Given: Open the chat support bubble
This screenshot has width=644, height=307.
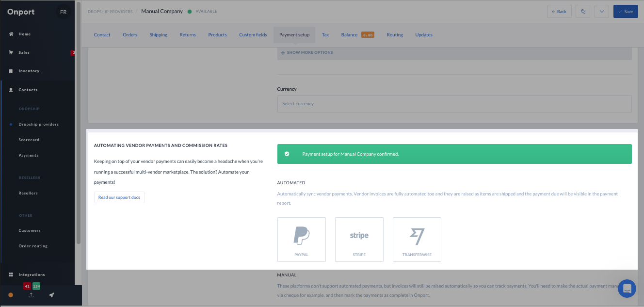Looking at the screenshot, I should [x=627, y=289].
